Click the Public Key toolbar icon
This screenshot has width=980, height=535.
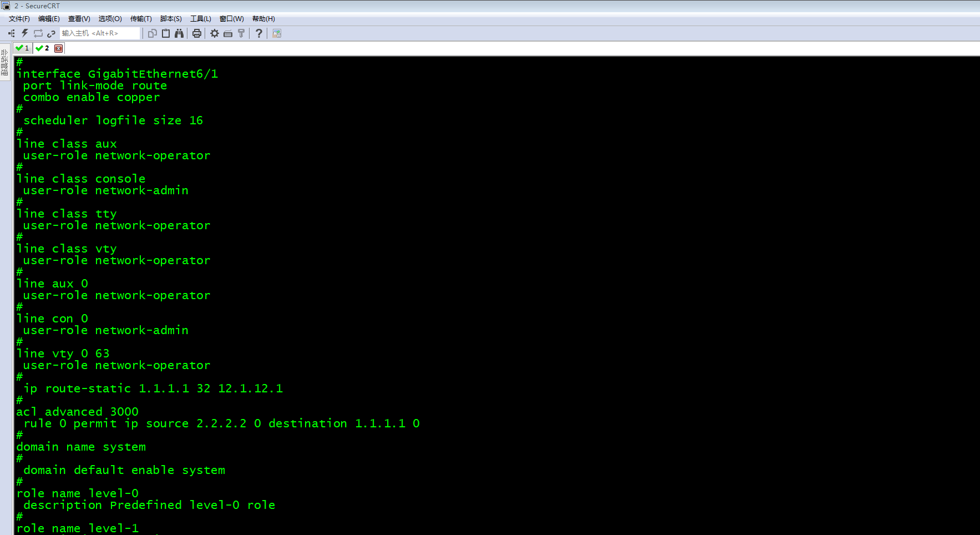tap(241, 33)
